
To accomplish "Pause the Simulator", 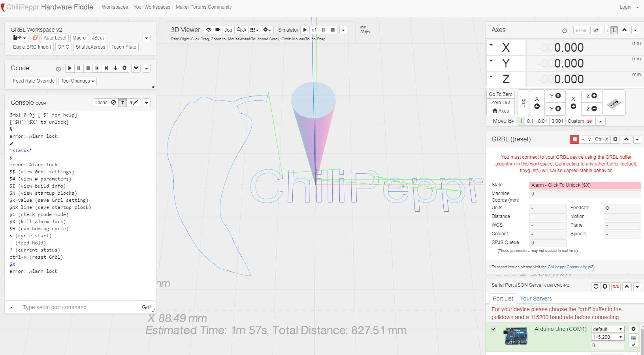I will 323,30.
